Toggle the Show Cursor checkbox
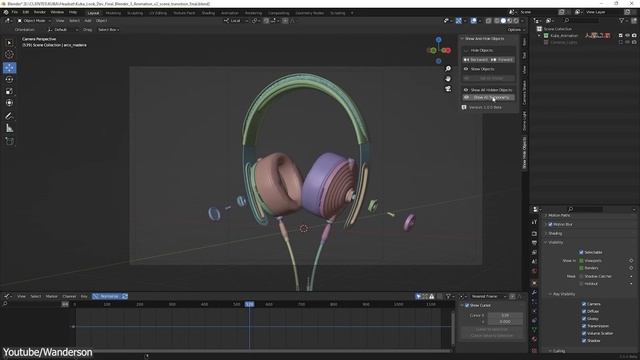Image resolution: width=640 pixels, height=360 pixels. (467, 305)
